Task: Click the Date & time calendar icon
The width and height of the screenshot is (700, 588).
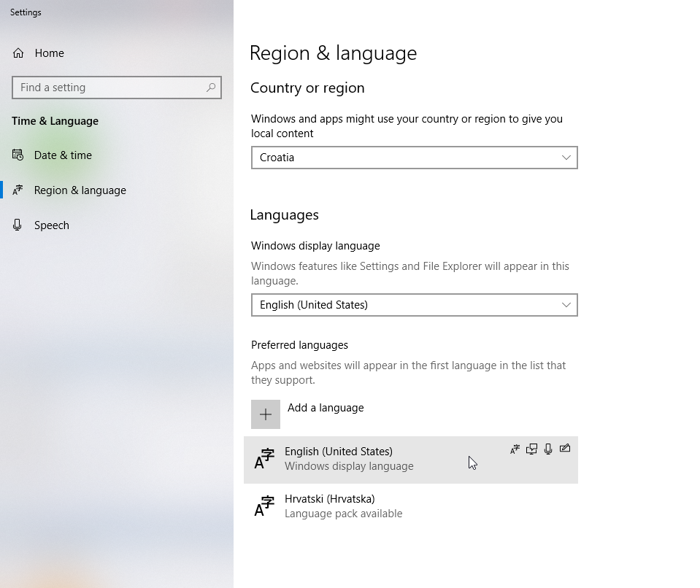Action: 18,155
